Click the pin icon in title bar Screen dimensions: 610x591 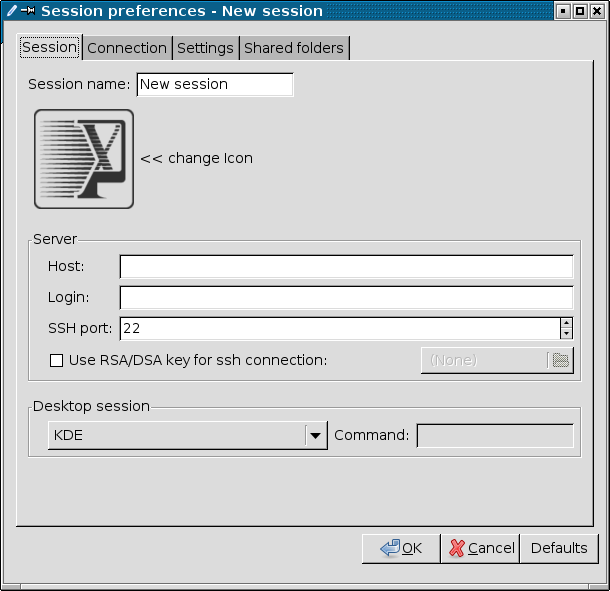tap(27, 11)
